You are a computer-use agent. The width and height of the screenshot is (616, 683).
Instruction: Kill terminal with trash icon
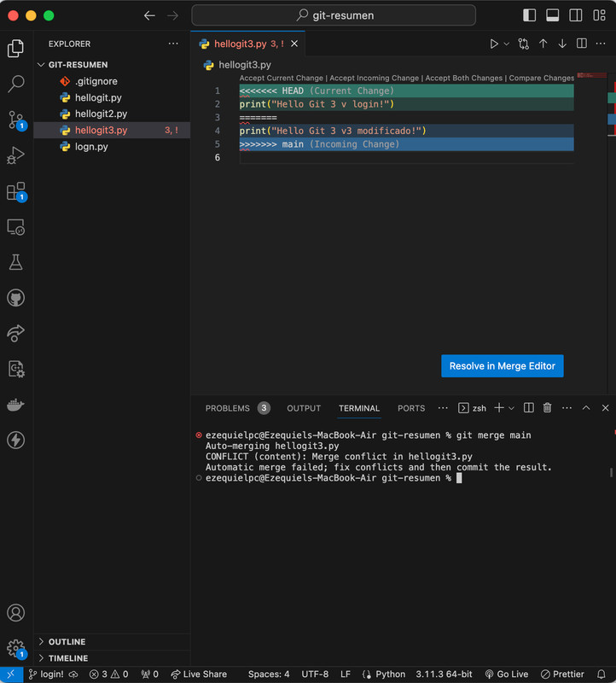[547, 408]
